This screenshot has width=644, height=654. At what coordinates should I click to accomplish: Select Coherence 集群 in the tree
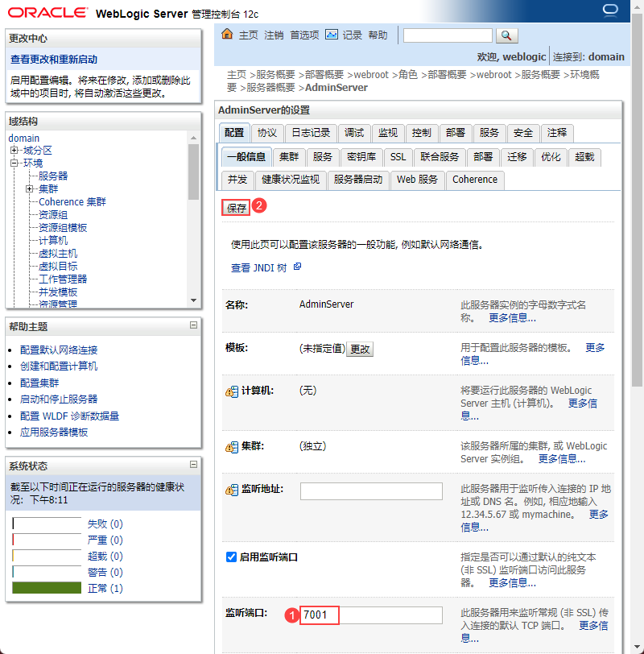coord(72,202)
